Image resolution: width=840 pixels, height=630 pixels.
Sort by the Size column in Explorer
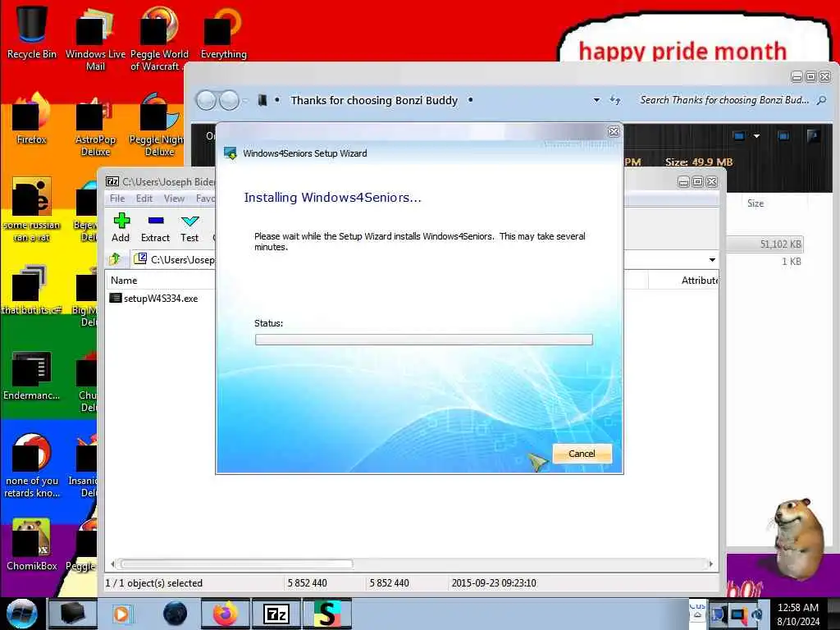(x=756, y=203)
